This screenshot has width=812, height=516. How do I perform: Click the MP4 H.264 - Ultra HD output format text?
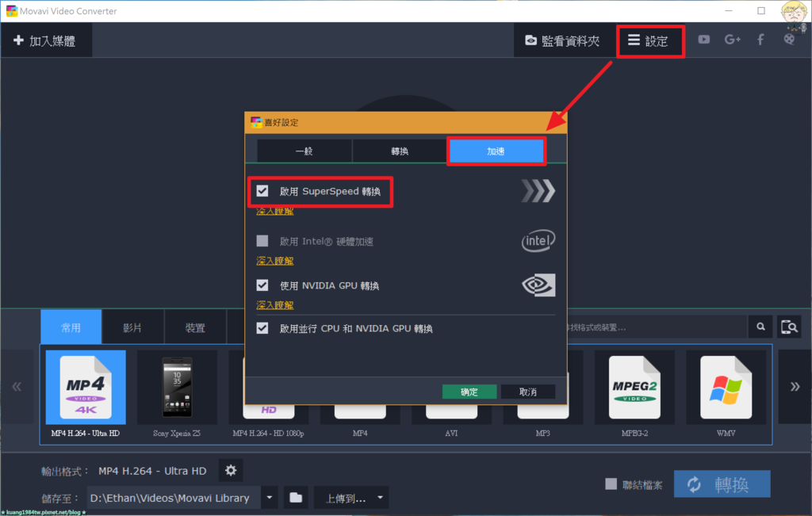point(152,471)
